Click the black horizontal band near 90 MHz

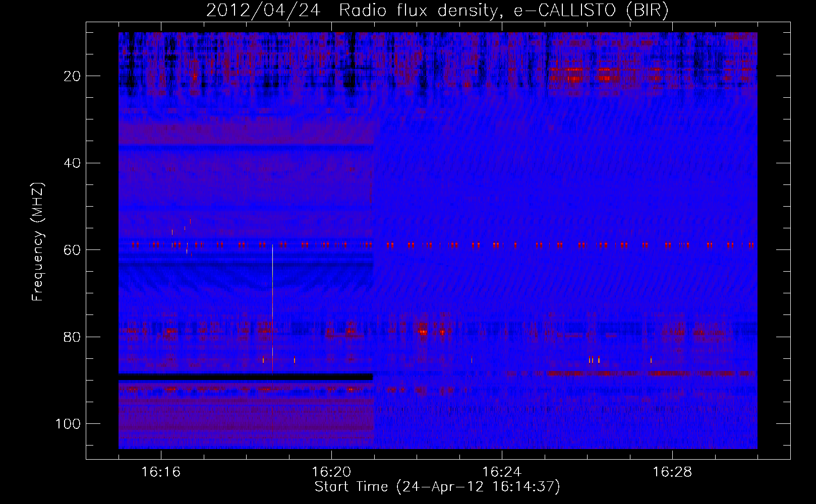click(246, 377)
